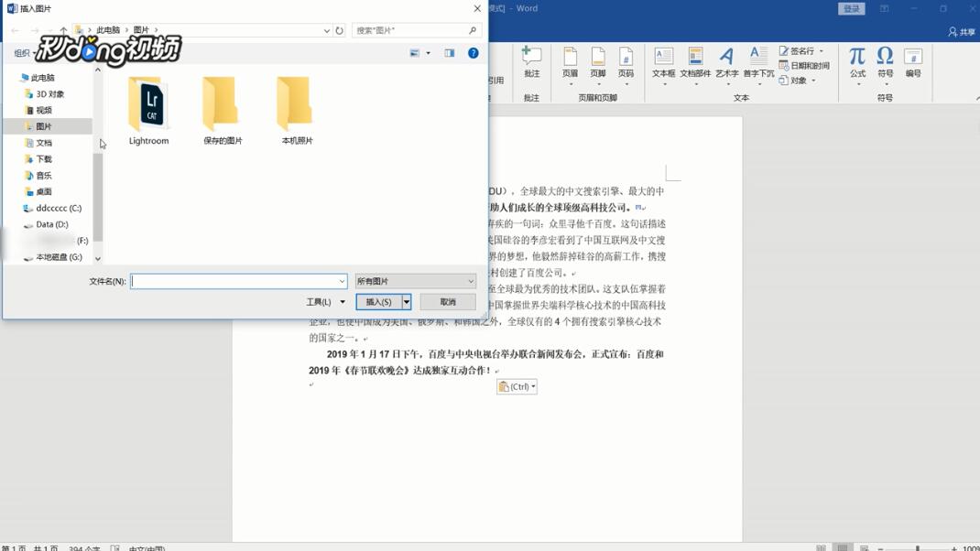Select 此电脑 in the address path
Image resolution: width=980 pixels, height=551 pixels.
point(107,30)
